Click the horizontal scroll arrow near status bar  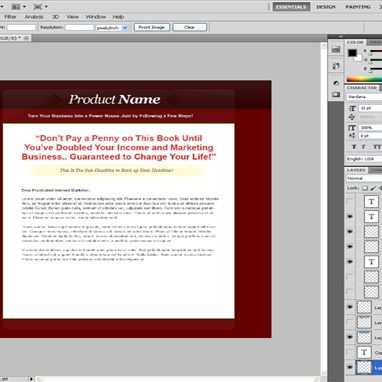point(31,379)
